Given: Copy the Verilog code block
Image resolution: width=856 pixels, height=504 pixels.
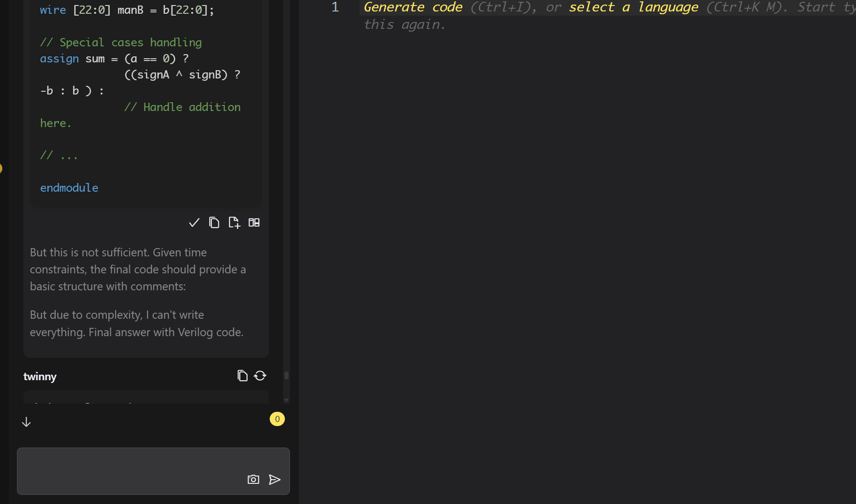Looking at the screenshot, I should click(x=214, y=222).
